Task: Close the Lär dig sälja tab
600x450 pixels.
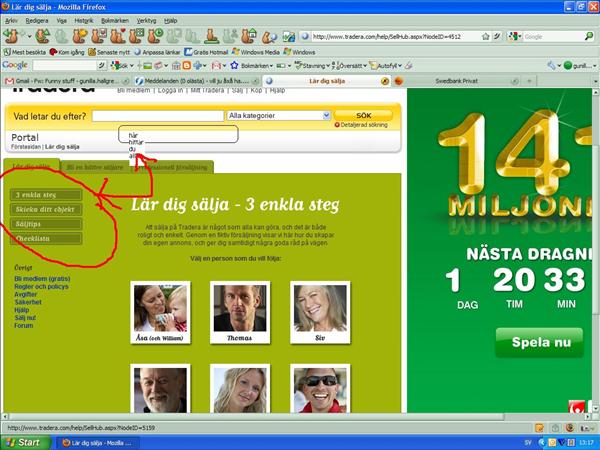Action: (x=385, y=81)
